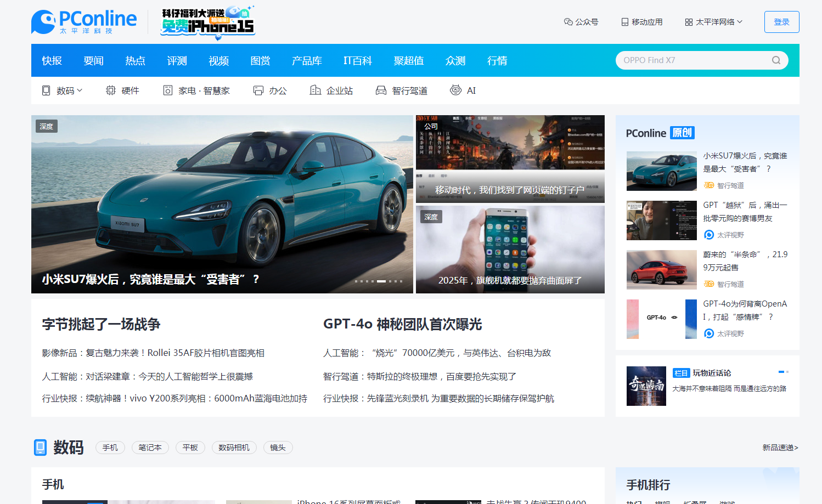Screen dimensions: 822x504
Task: Open the 先锋蓝光刻录机 news link
Action: [x=439, y=398]
